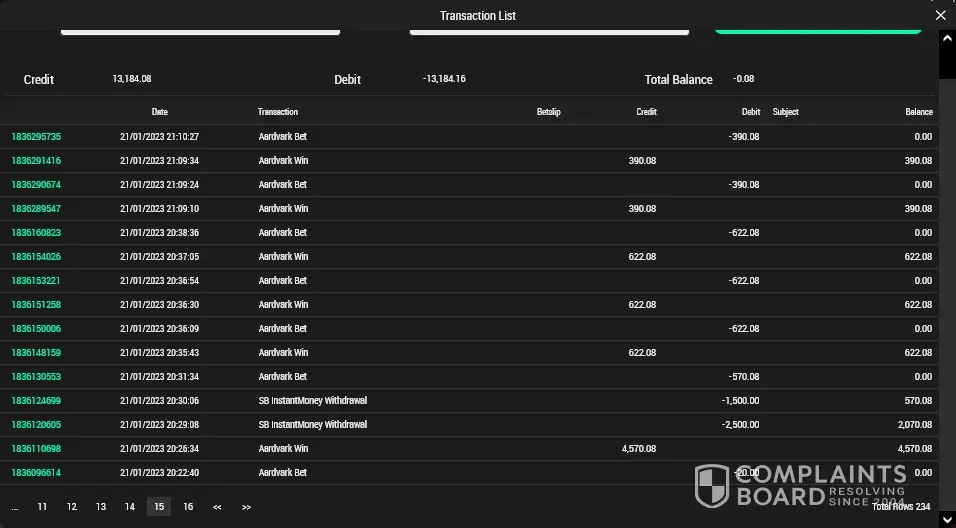Show earlier pages with ellipsis button
The height and width of the screenshot is (528, 956).
[15, 507]
